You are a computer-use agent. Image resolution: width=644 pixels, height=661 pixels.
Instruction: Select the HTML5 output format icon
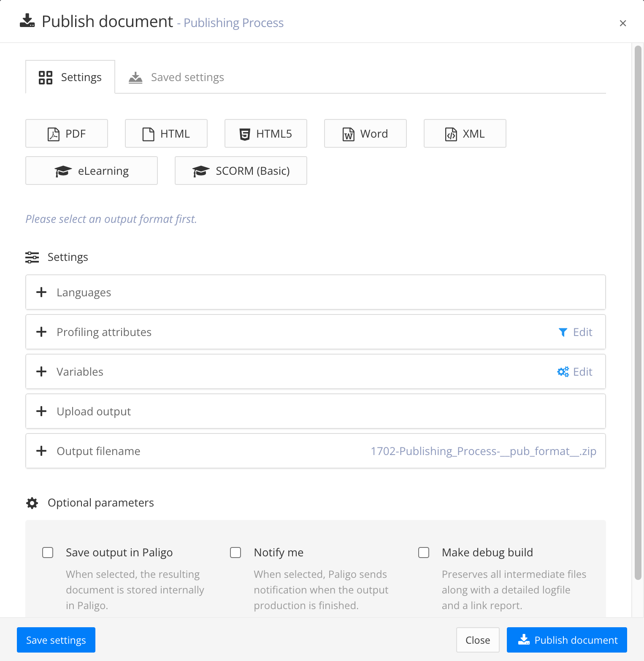coord(244,133)
